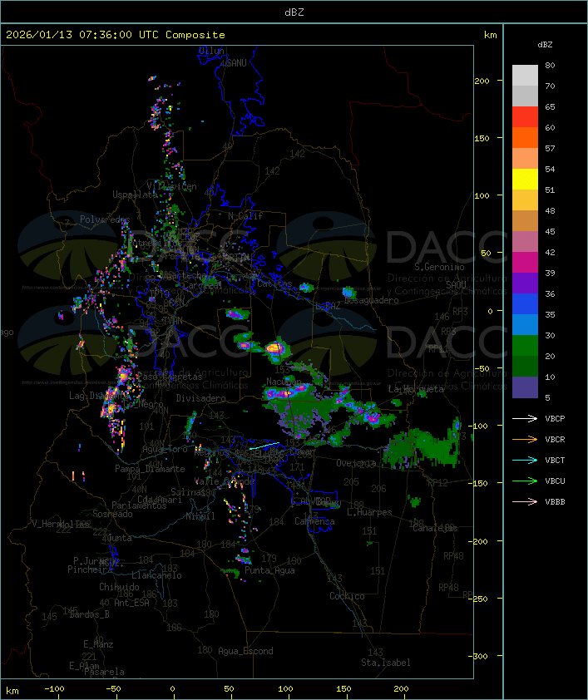Click the white VBCP arrow in legend
The image size is (588, 700).
(x=526, y=419)
